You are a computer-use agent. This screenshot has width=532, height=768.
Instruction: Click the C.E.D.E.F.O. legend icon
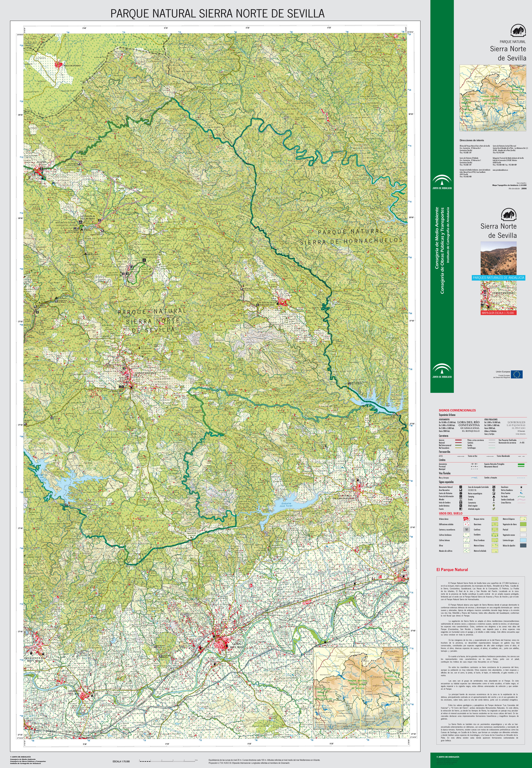(x=494, y=490)
